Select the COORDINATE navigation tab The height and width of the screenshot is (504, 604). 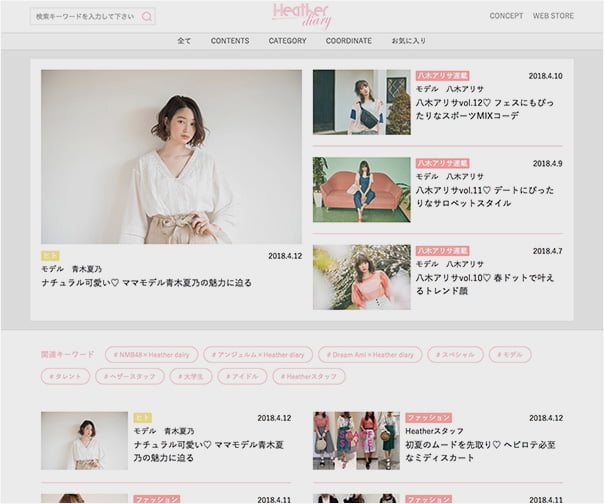pyautogui.click(x=349, y=41)
